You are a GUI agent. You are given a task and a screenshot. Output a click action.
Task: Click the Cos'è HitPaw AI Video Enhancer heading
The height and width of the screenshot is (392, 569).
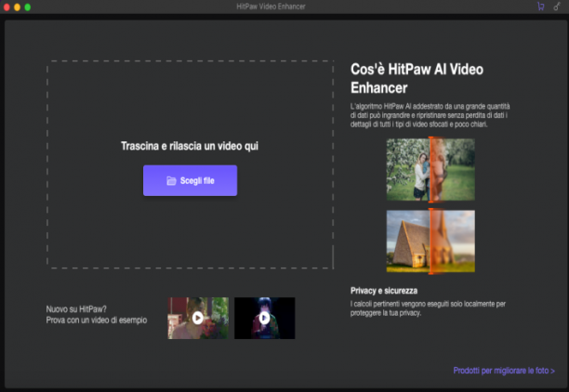[x=417, y=78]
